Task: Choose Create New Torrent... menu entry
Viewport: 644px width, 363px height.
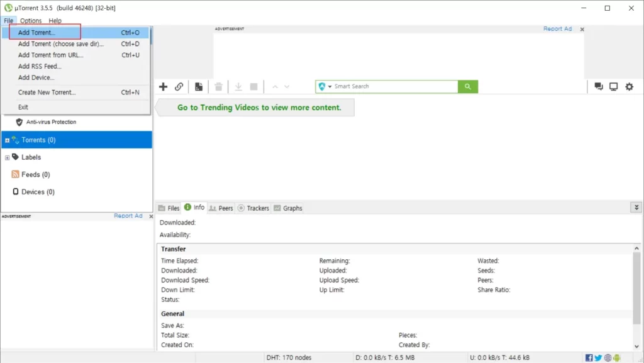Action: click(x=75, y=92)
